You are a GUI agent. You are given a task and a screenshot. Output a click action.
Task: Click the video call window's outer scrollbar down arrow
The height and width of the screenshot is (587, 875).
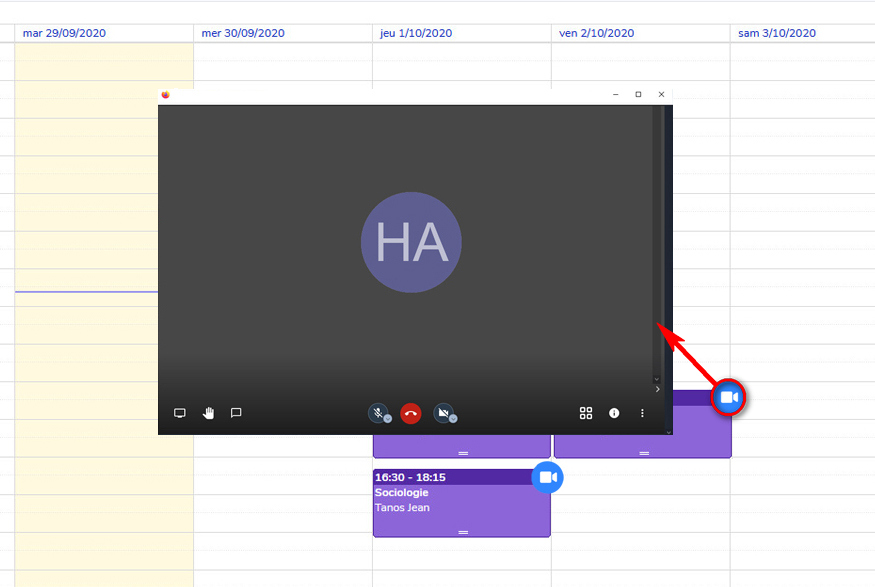669,432
